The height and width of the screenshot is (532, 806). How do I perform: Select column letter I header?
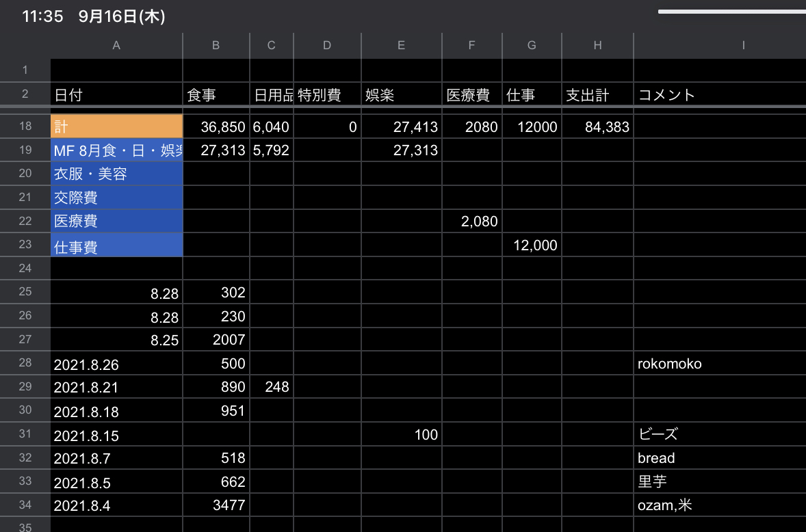pyautogui.click(x=743, y=45)
